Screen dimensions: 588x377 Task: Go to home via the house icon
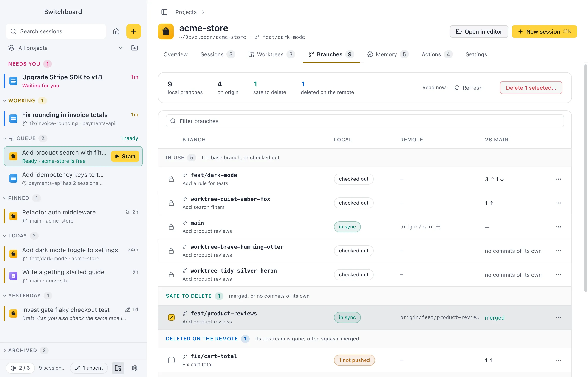tap(116, 31)
